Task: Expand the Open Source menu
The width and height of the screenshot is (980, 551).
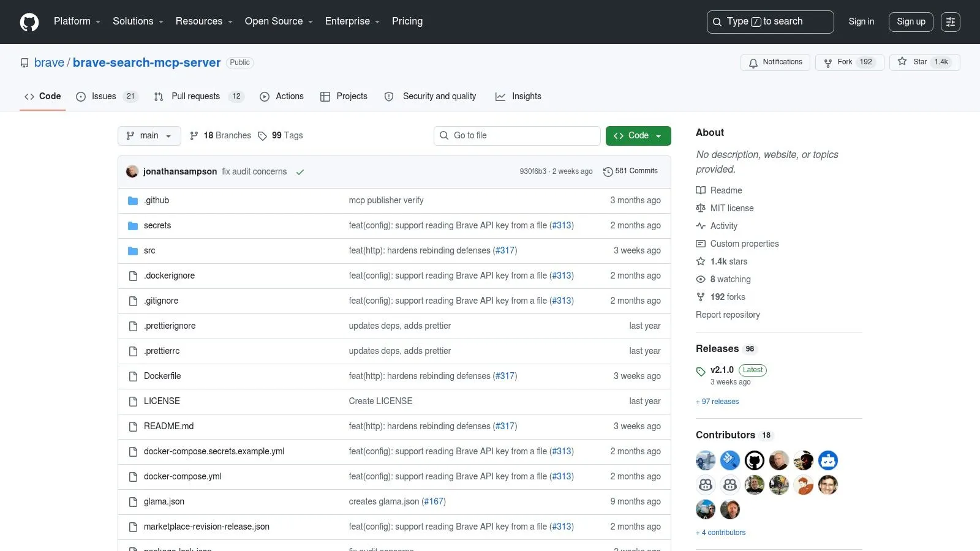Action: point(279,21)
